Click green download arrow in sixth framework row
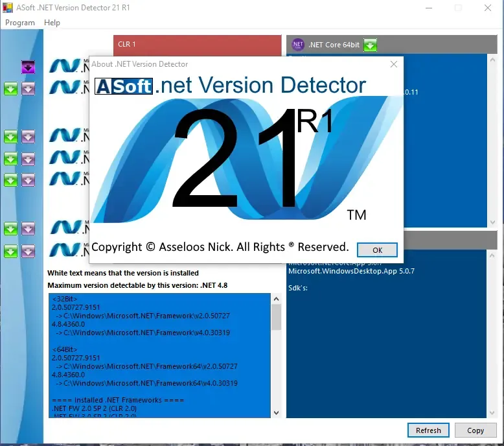 click(10, 229)
